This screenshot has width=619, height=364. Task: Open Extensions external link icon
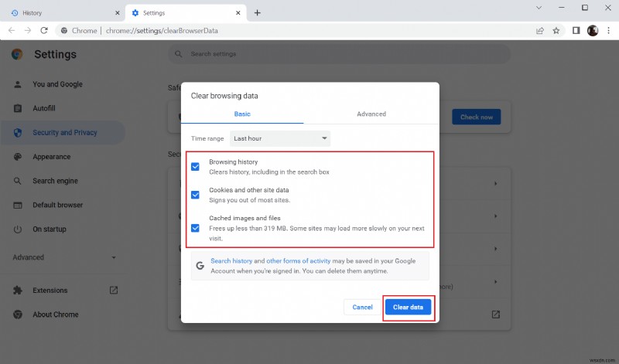[113, 291]
